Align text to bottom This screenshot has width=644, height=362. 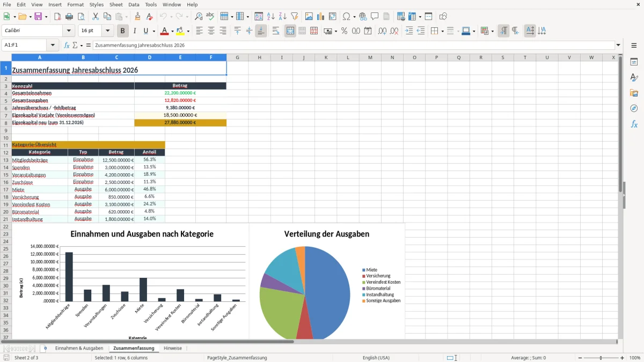[x=261, y=31]
